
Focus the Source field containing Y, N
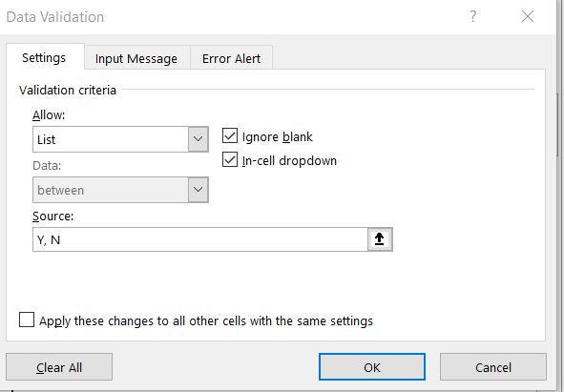[x=200, y=239]
